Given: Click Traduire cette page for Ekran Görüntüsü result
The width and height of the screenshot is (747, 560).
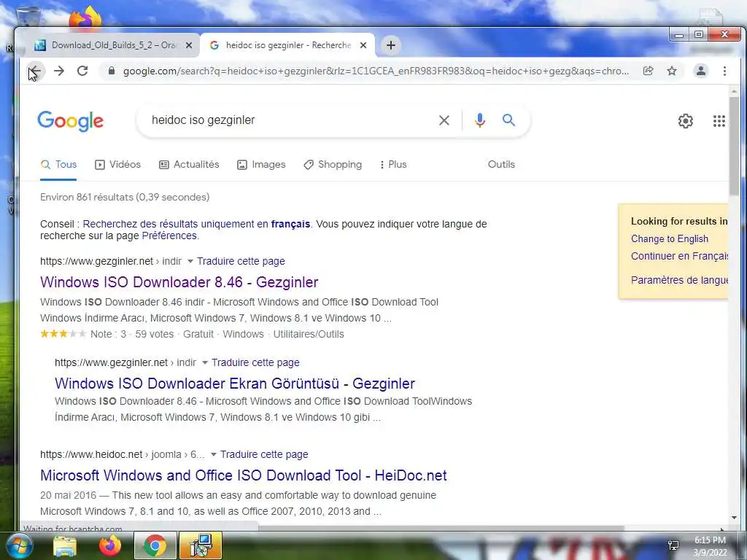Looking at the screenshot, I should pos(255,363).
